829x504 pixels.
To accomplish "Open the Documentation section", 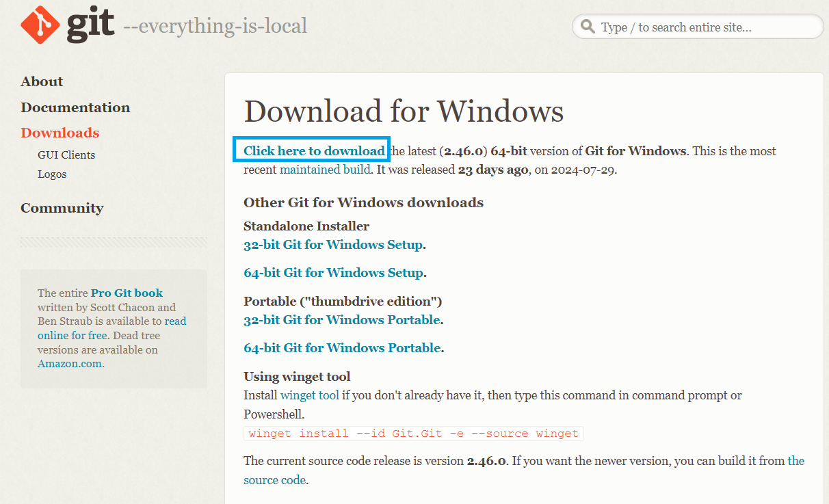I will 75,107.
